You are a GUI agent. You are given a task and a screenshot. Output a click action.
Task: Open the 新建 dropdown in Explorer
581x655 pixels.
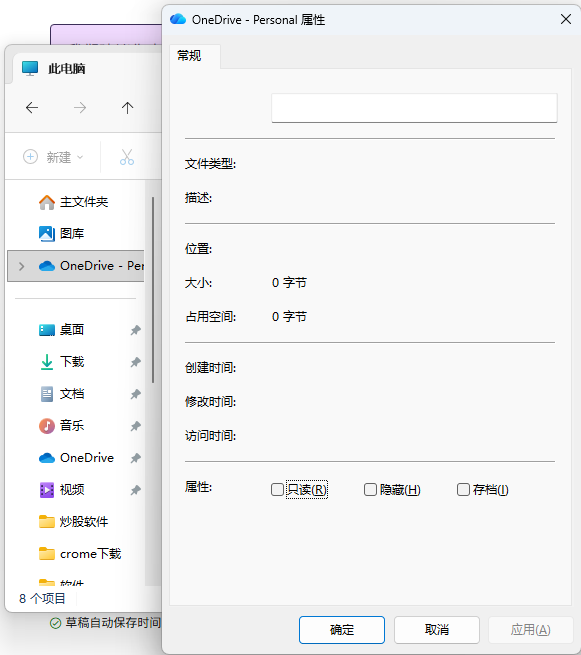[53, 157]
